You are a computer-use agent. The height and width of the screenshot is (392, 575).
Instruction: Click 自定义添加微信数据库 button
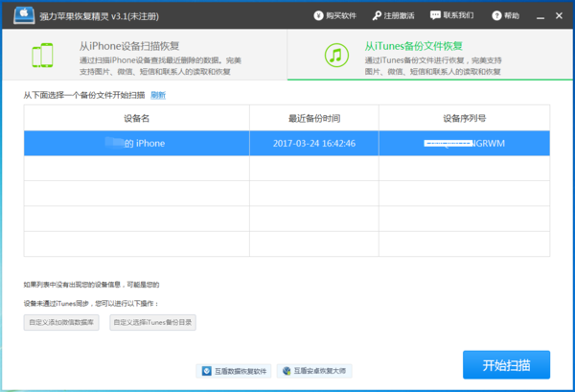coord(61,322)
